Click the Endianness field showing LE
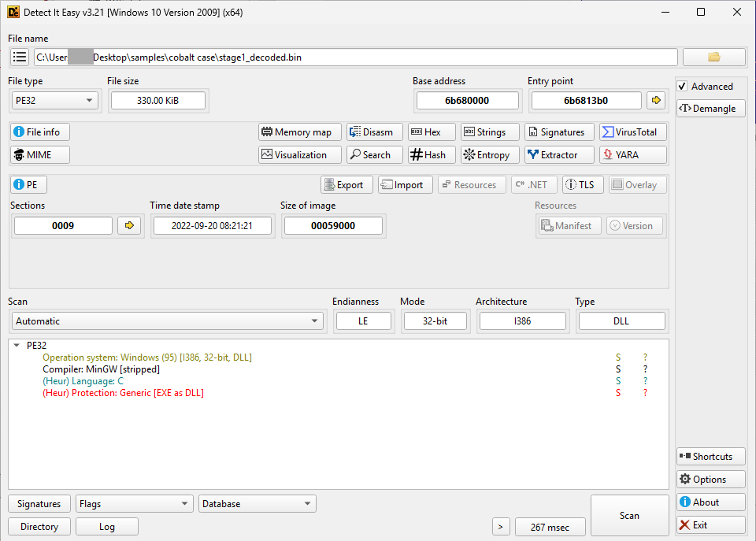 [363, 321]
